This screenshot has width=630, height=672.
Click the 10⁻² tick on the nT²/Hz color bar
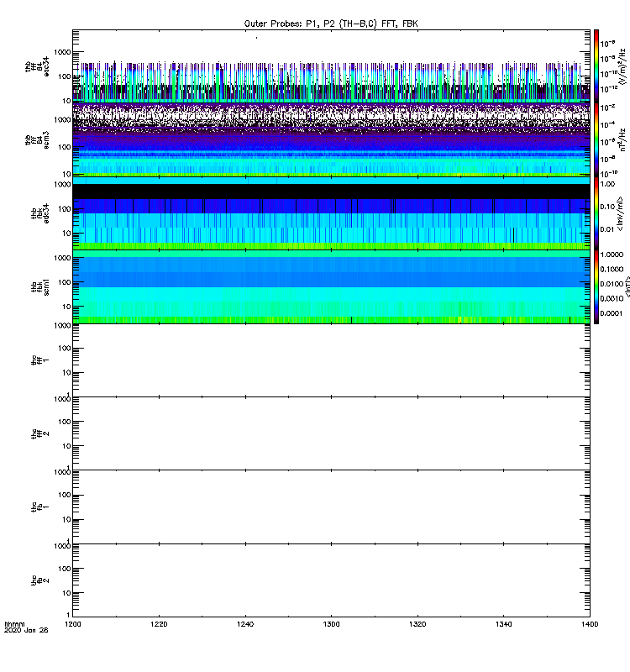[607, 108]
